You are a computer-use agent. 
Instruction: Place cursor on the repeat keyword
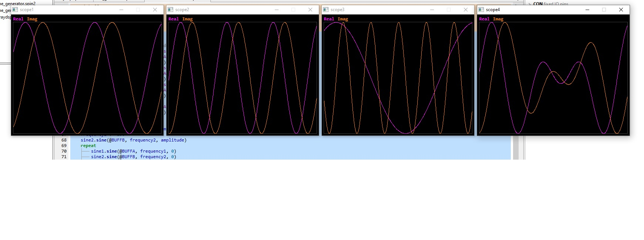(x=88, y=146)
